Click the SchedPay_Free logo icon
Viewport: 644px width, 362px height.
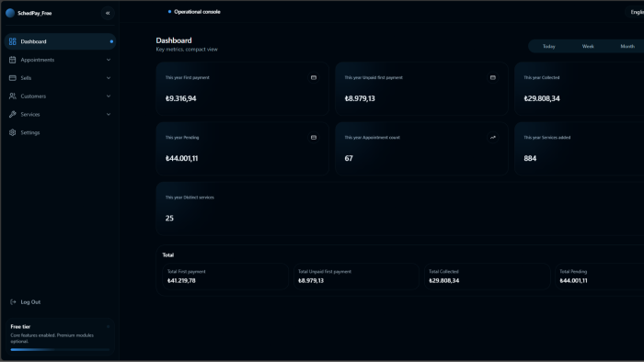[x=10, y=13]
